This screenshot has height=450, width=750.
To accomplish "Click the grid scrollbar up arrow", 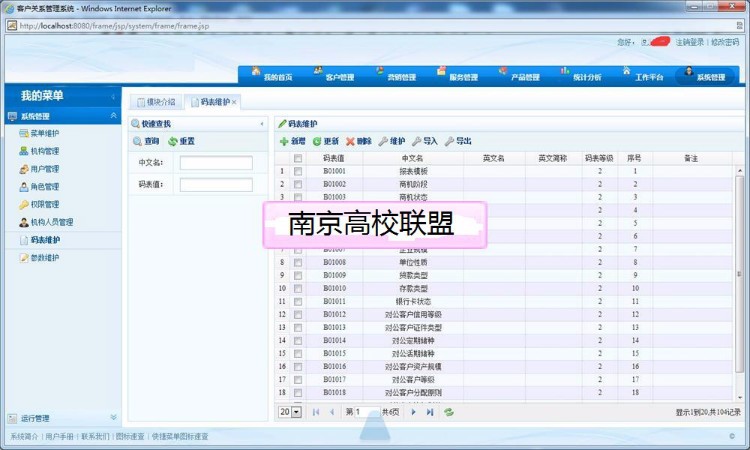I will pyautogui.click(x=739, y=170).
